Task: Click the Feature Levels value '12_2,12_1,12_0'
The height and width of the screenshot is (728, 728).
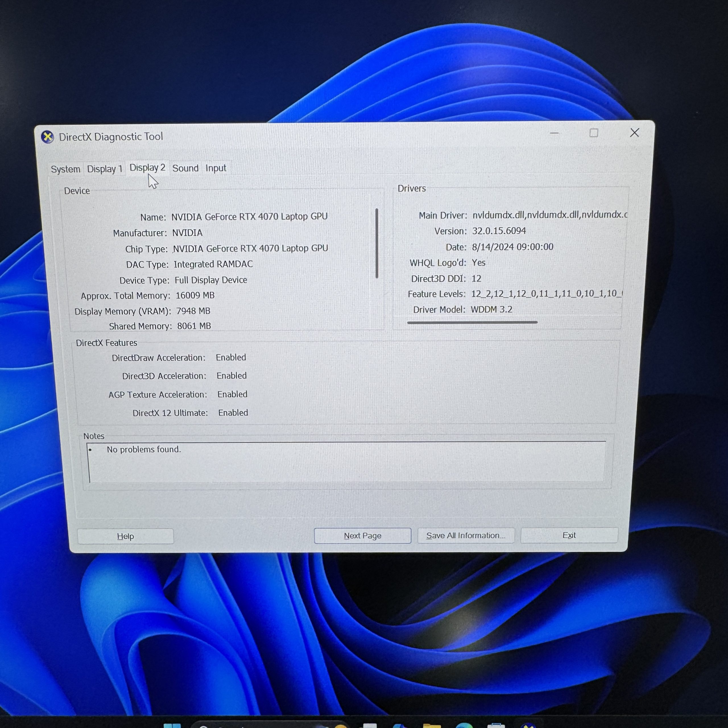Action: 547,293
